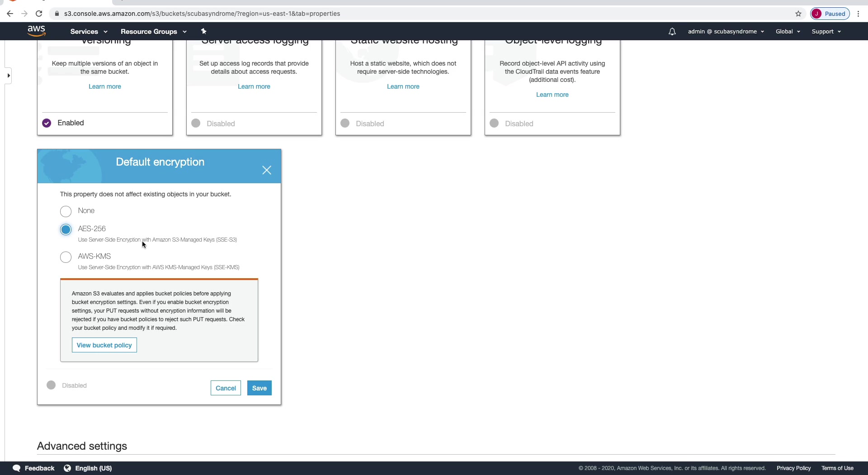Image resolution: width=868 pixels, height=475 pixels.
Task: Reload the page
Action: [x=39, y=14]
